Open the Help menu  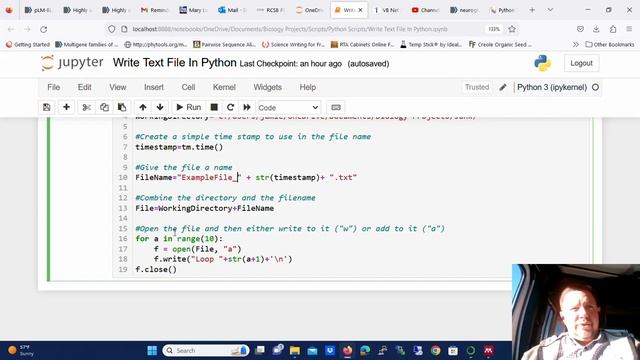click(308, 87)
